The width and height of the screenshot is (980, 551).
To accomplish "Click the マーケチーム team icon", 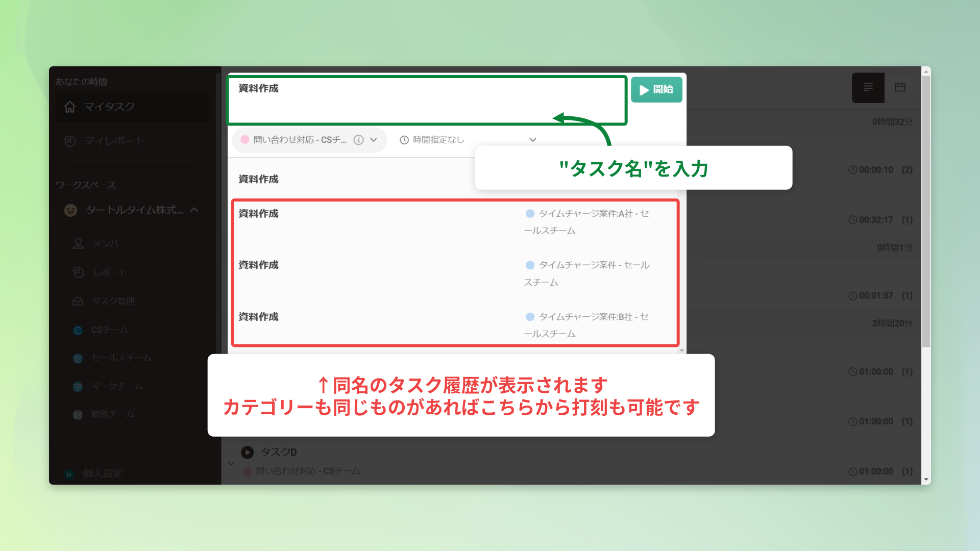I will click(78, 387).
